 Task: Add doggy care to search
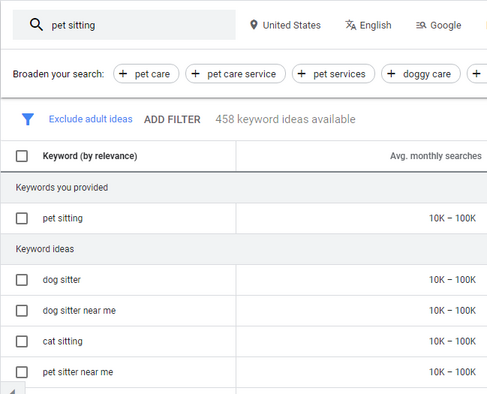(x=421, y=74)
